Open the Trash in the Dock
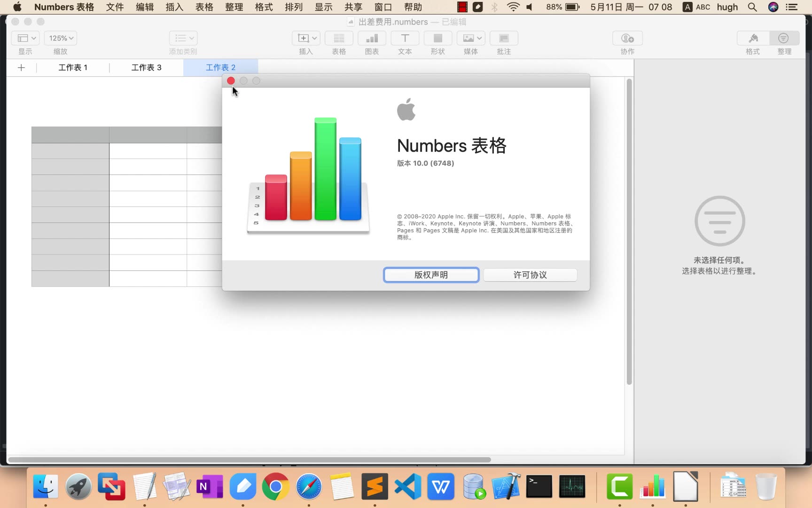Image resolution: width=812 pixels, height=508 pixels. pos(766,486)
